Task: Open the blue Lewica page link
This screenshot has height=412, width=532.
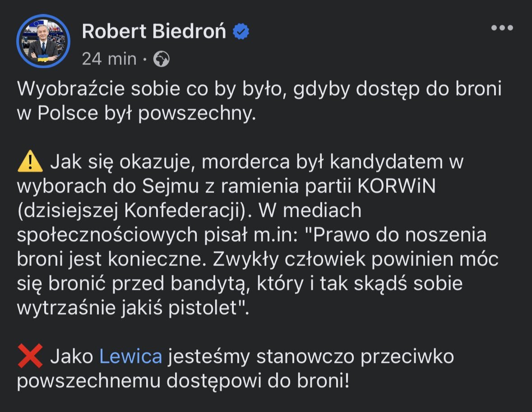Action: coord(130,357)
